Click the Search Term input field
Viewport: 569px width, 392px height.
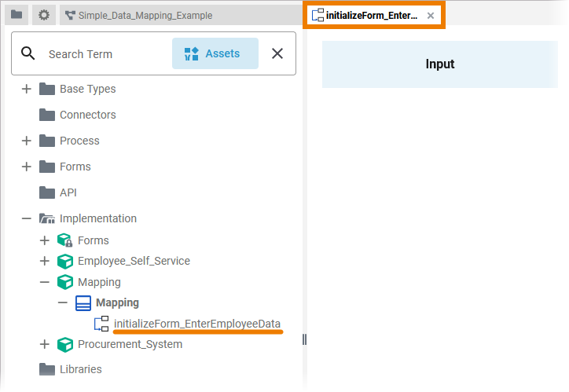pos(102,54)
